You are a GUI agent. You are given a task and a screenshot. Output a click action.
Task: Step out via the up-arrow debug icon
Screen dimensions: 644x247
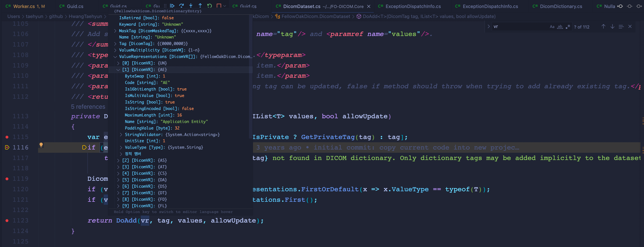(x=200, y=5)
